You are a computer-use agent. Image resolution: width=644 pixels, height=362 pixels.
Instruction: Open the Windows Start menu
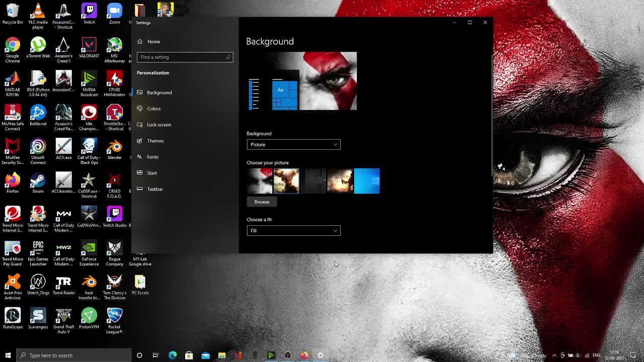pyautogui.click(x=8, y=355)
